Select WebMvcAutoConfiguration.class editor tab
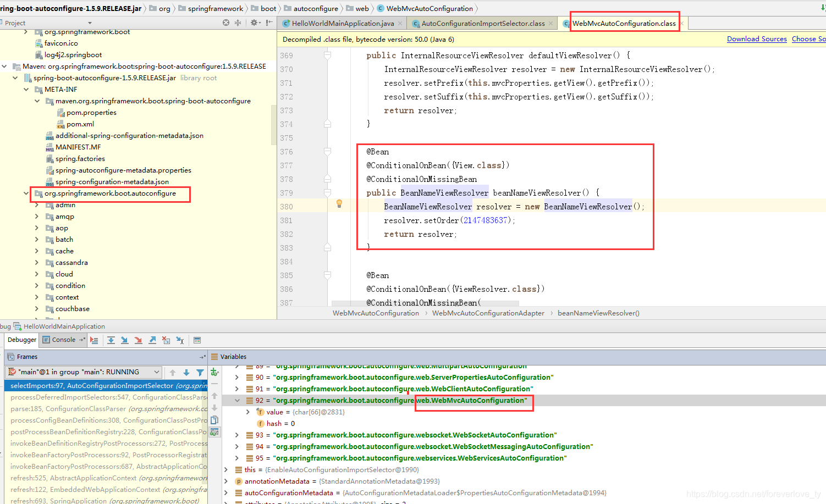 tap(624, 23)
